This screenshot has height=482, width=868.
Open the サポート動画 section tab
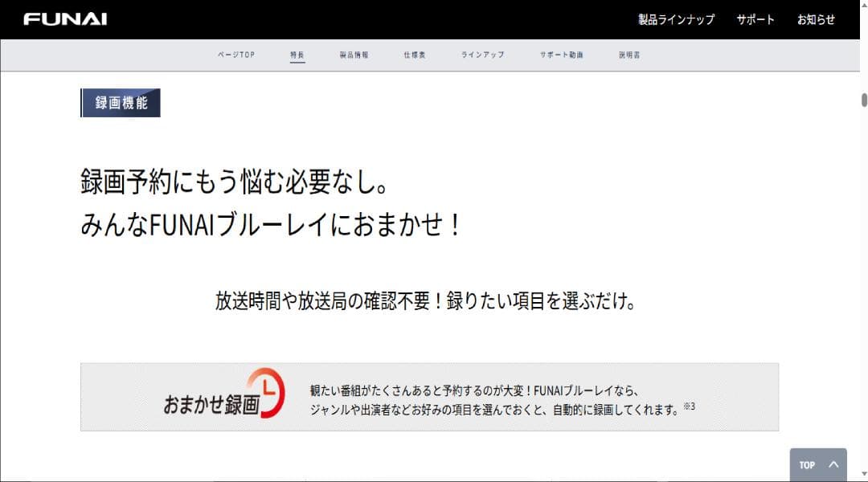click(563, 55)
